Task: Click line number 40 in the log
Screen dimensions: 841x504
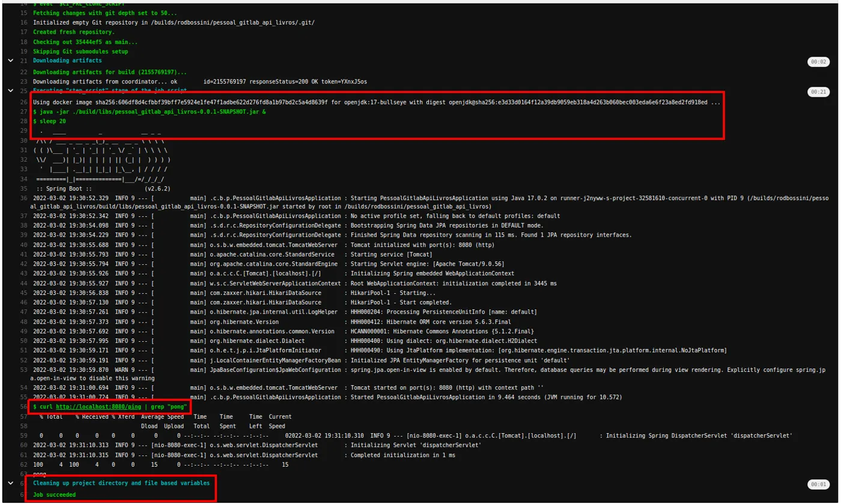Action: coord(23,244)
